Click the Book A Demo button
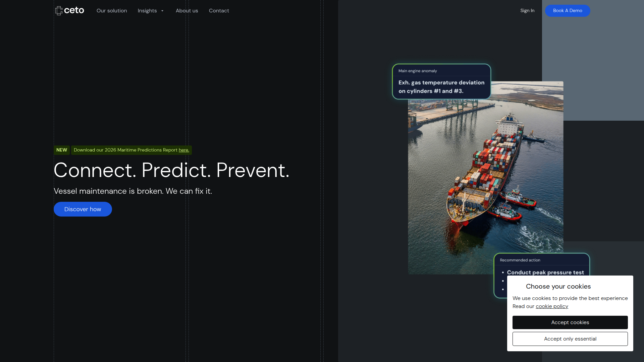 click(x=568, y=11)
